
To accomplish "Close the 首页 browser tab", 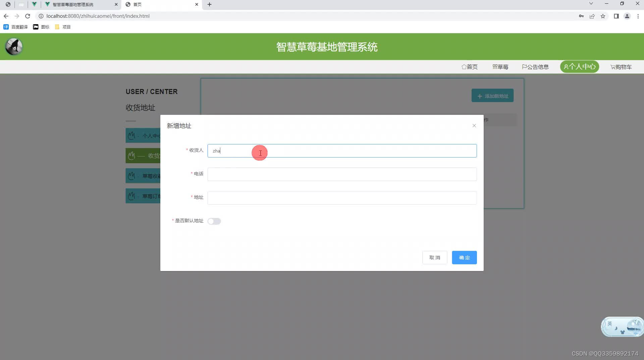I will coord(197,4).
